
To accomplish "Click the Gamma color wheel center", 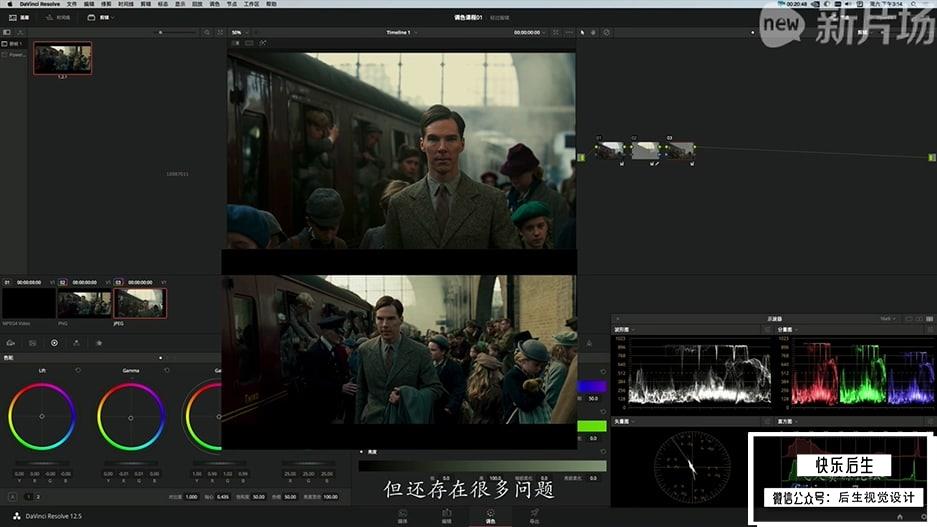I will point(131,418).
